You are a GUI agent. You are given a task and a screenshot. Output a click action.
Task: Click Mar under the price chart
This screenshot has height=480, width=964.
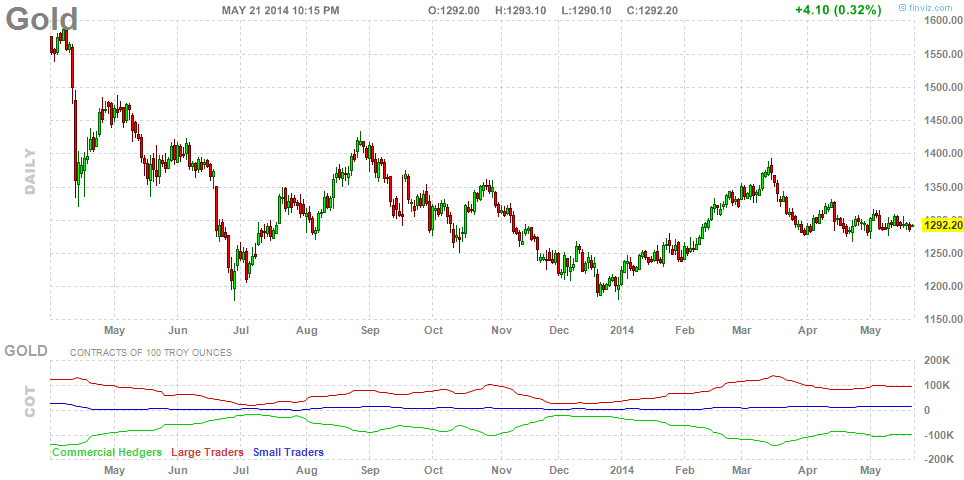(x=743, y=331)
